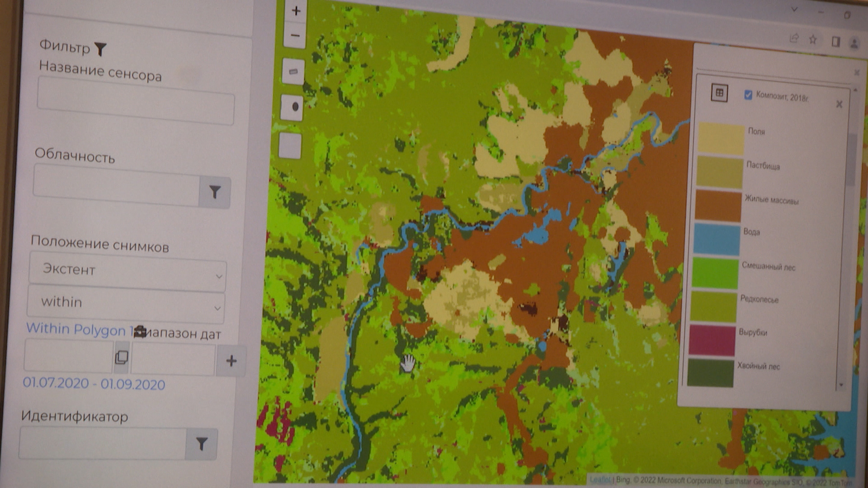
Task: Click the Жилые массивы legend label
Action: (x=772, y=200)
